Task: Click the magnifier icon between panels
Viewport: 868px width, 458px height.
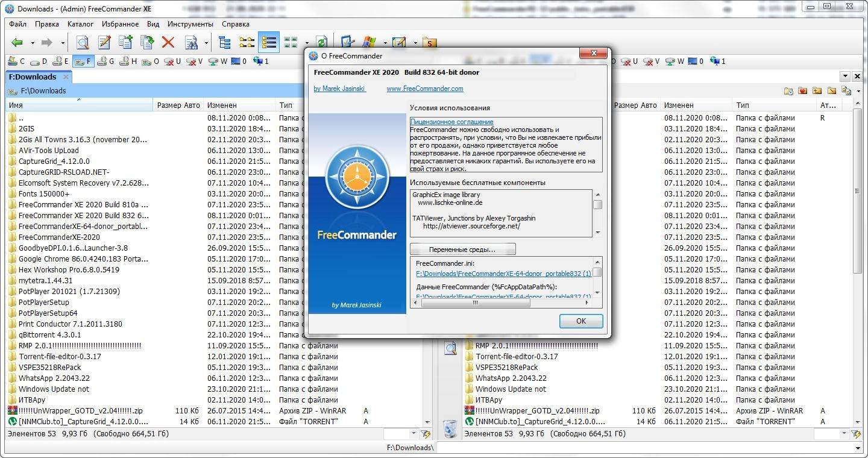Action: coord(450,348)
